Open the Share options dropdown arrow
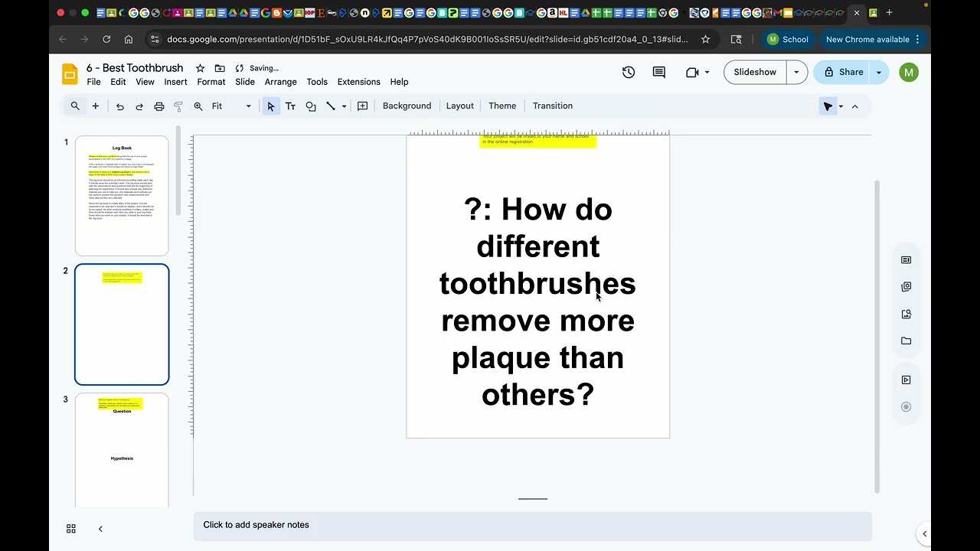980x551 pixels. [x=879, y=72]
